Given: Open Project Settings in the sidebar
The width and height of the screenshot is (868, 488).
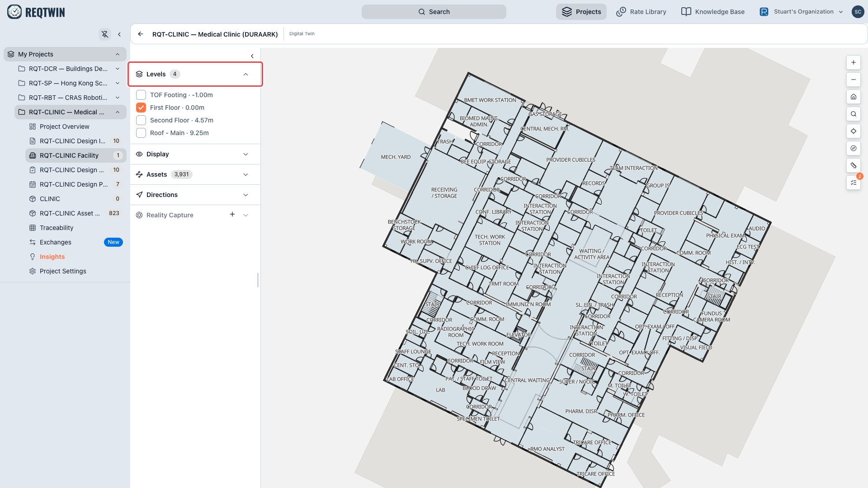Looking at the screenshot, I should tap(75, 271).
